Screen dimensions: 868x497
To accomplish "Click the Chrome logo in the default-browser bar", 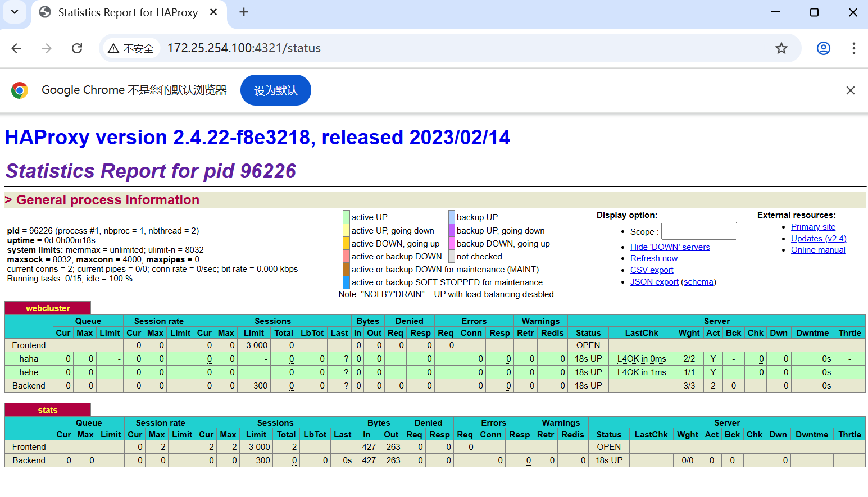I will (20, 90).
